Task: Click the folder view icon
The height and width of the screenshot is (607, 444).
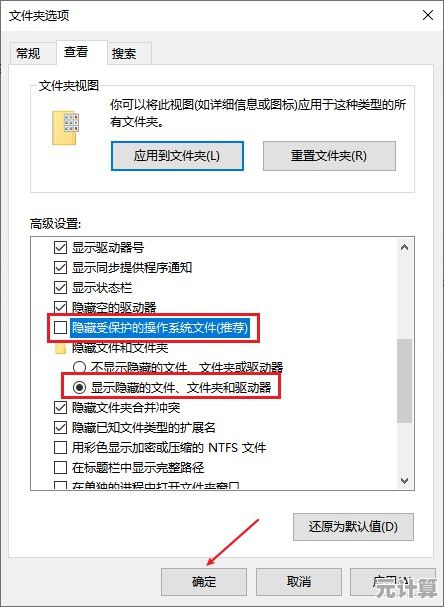Action: point(65,128)
